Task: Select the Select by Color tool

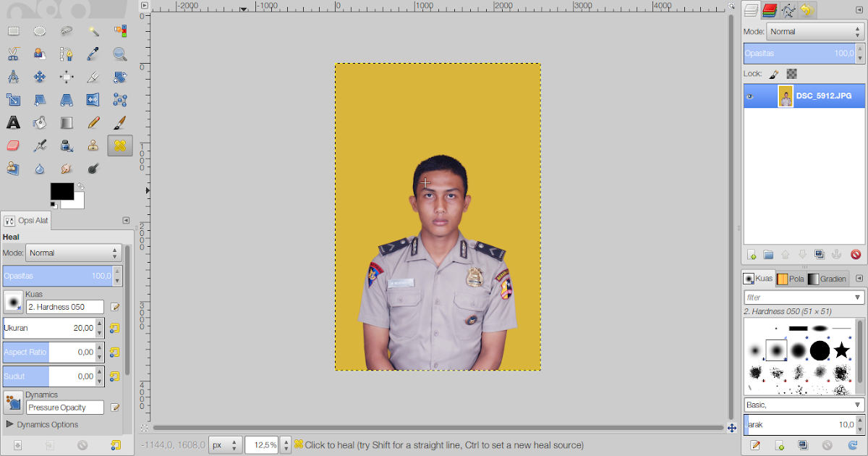Action: [x=120, y=31]
